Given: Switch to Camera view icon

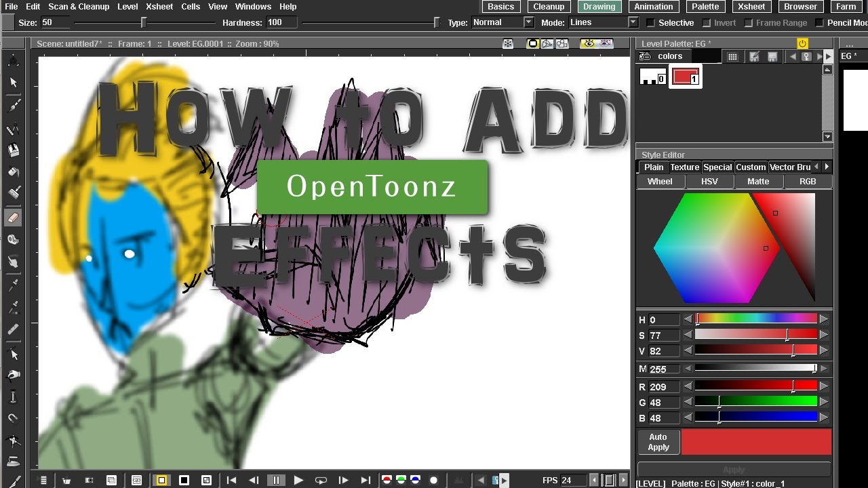Looking at the screenshot, I should pyautogui.click(x=561, y=44).
